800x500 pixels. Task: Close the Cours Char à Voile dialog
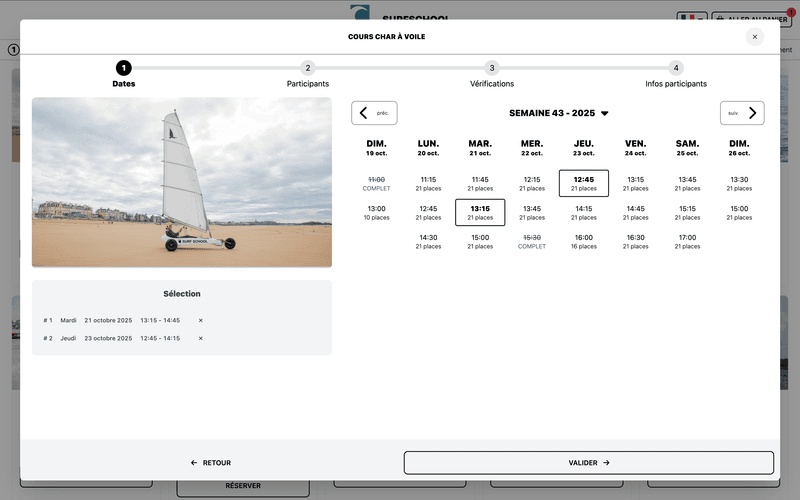tap(754, 37)
